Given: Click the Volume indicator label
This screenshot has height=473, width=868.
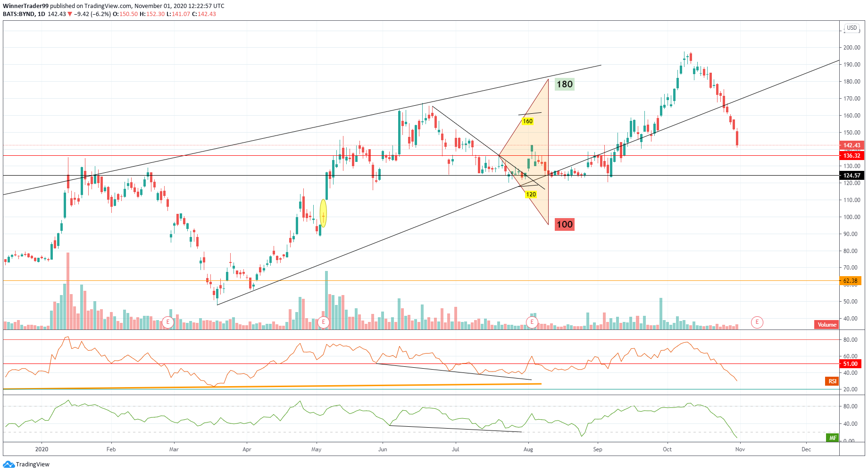Looking at the screenshot, I should (x=826, y=325).
